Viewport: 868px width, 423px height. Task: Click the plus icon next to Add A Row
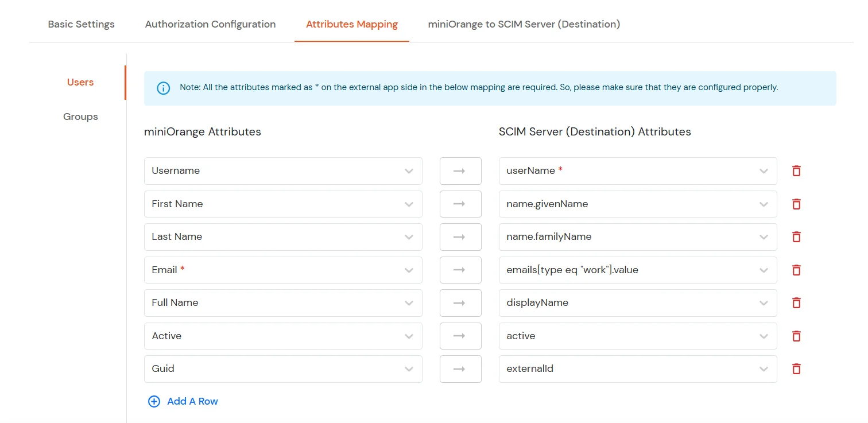click(x=154, y=401)
